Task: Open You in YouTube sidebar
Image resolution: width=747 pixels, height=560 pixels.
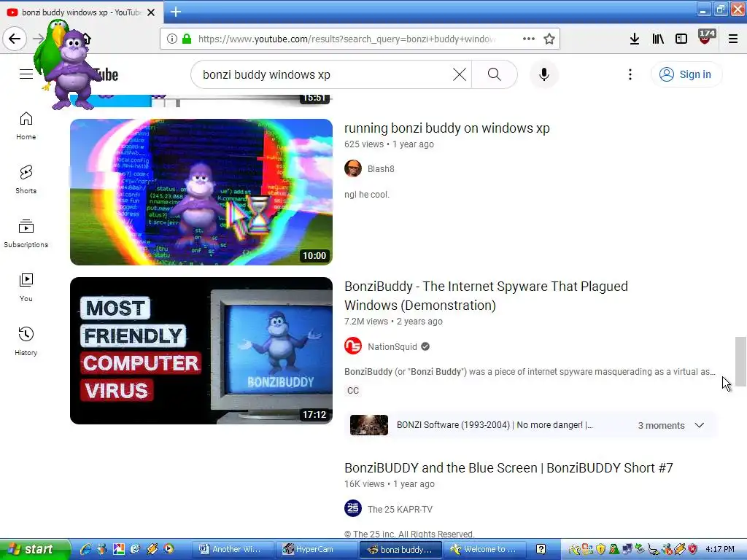Action: click(26, 287)
